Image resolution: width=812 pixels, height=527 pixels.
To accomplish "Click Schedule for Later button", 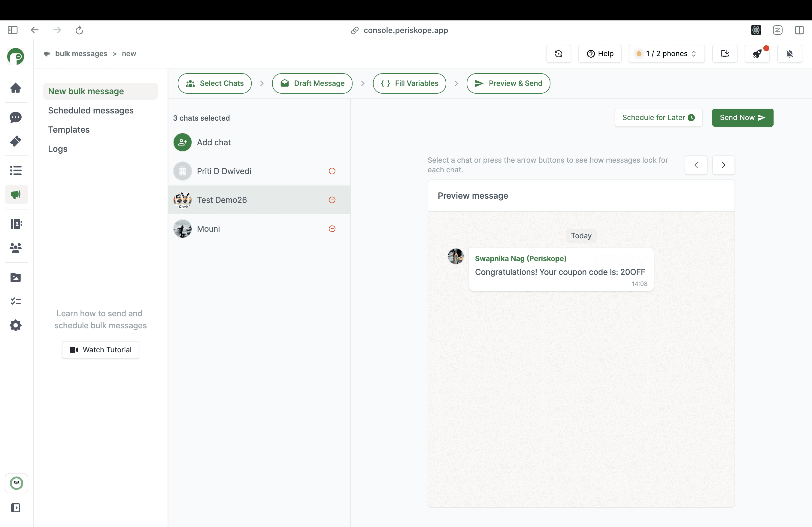I will click(x=658, y=118).
